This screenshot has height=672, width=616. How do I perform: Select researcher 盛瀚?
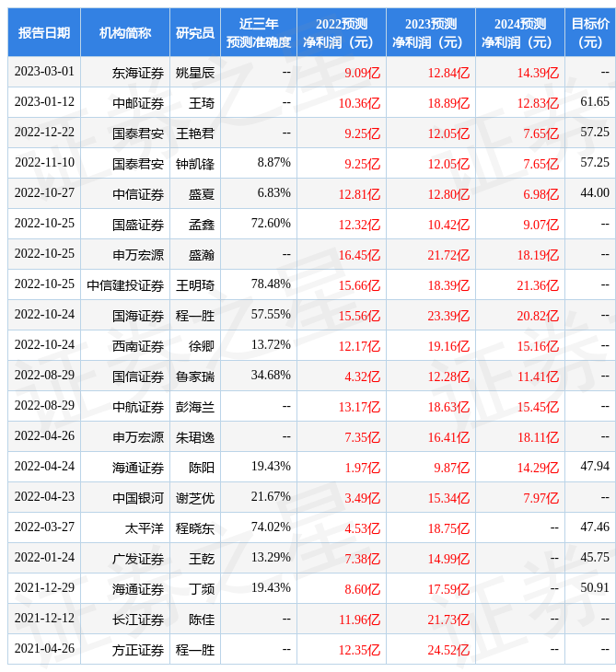202,255
